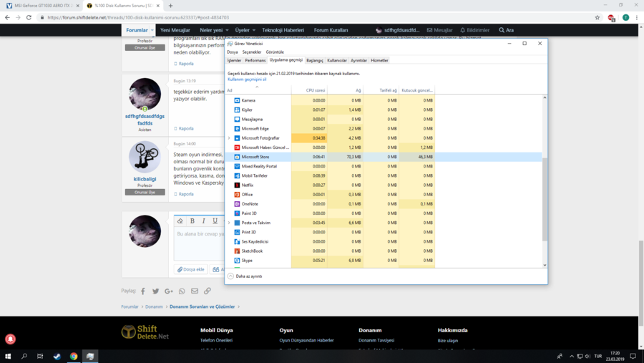Click the Paint 3D icon

237,213
